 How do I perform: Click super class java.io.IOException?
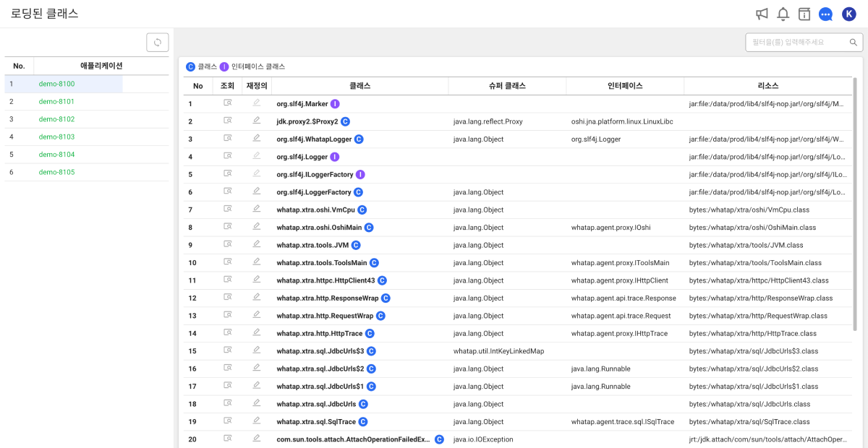(483, 439)
